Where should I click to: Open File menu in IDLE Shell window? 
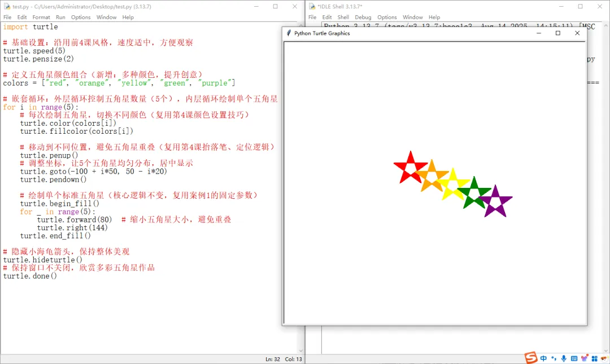pos(312,17)
